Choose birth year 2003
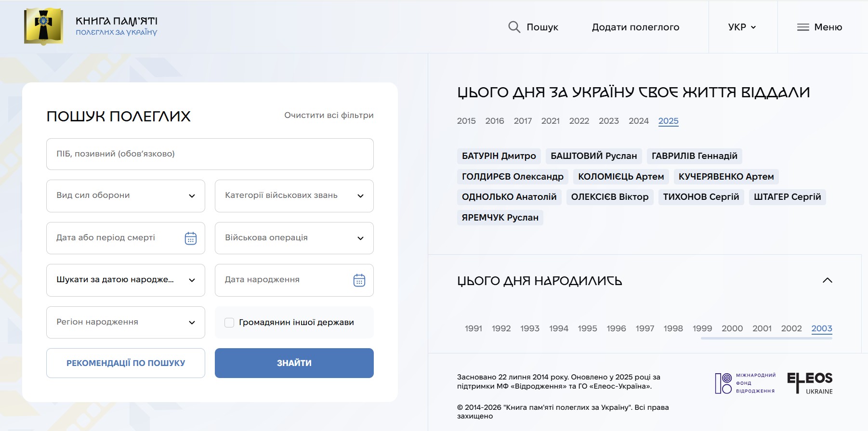The width and height of the screenshot is (868, 431). [x=822, y=328]
